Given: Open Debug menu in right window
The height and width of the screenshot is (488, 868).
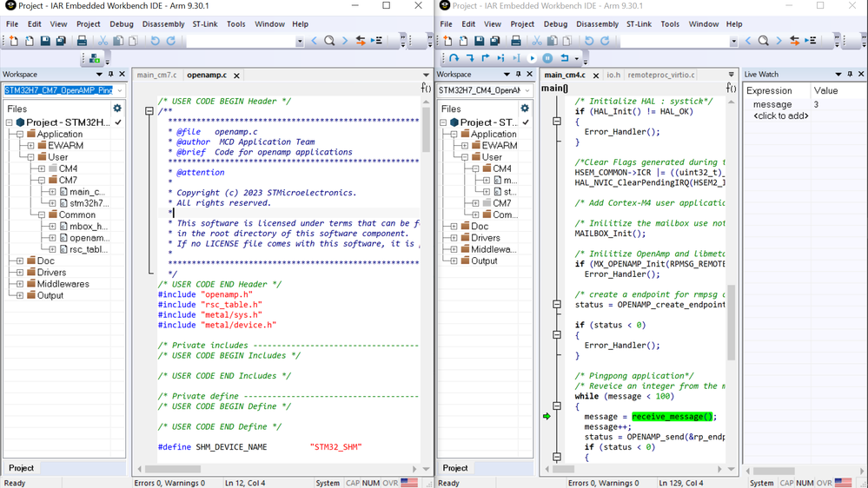Looking at the screenshot, I should click(x=555, y=23).
